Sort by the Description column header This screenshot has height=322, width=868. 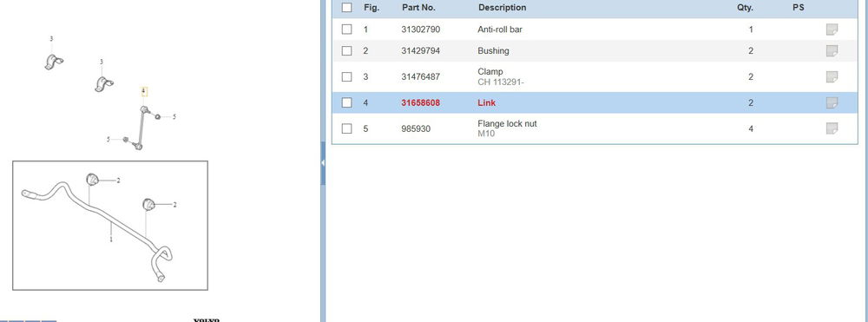(502, 8)
